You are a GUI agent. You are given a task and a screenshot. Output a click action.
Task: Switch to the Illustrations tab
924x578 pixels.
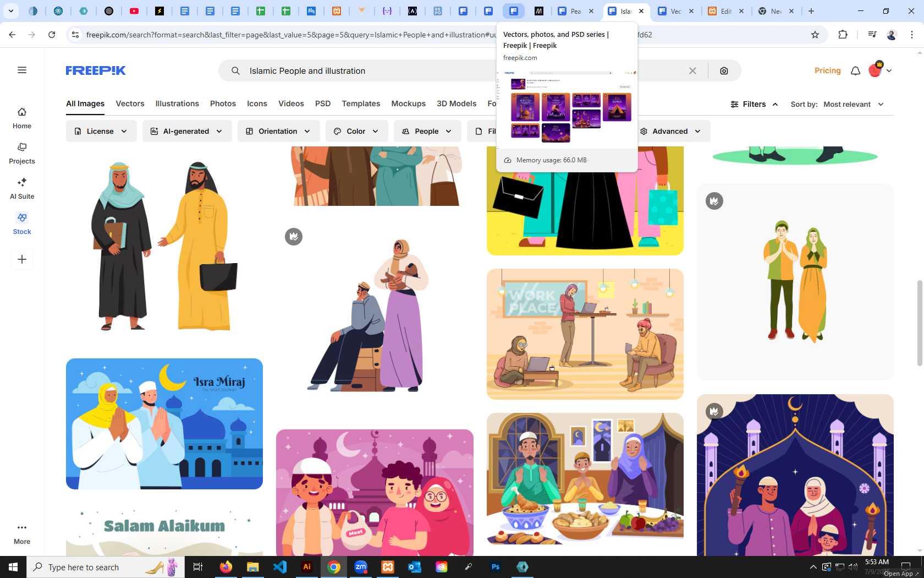(177, 103)
